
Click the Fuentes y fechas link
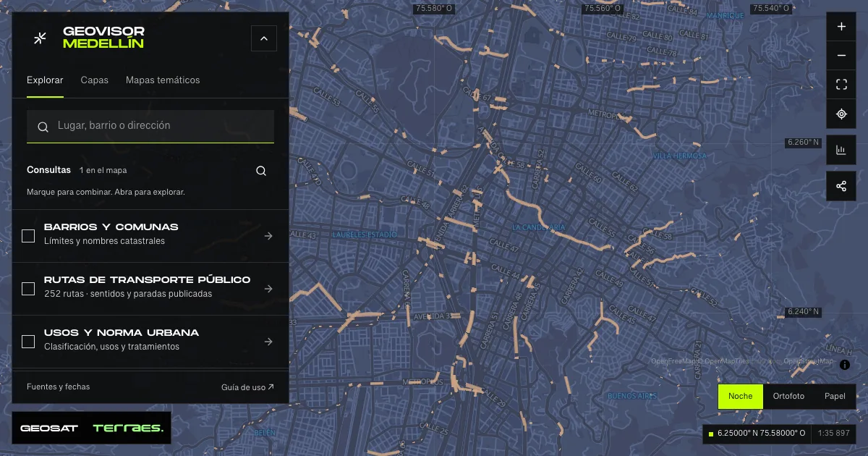59,387
